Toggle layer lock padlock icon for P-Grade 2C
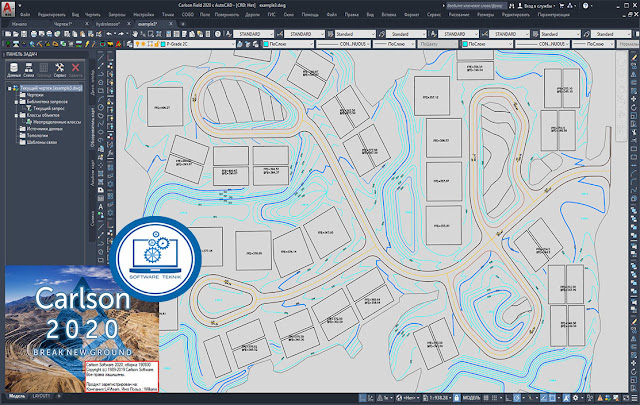640x405 pixels. pyautogui.click(x=156, y=44)
